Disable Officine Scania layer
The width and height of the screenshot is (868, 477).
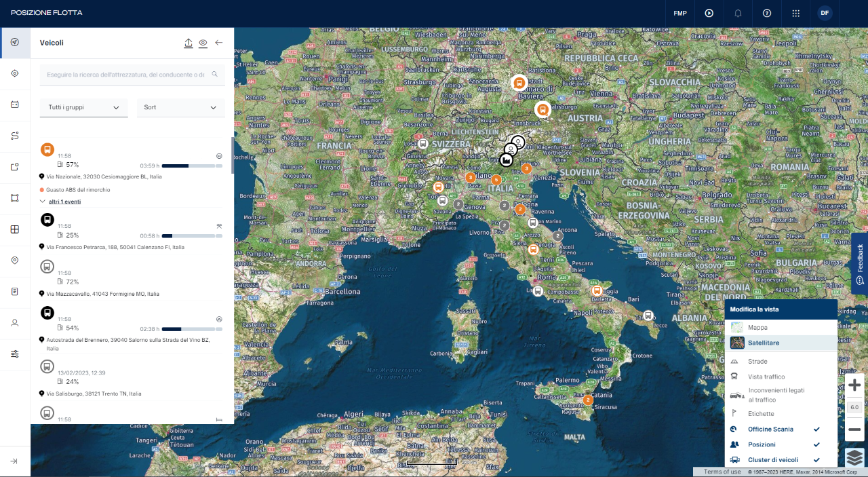pos(781,430)
